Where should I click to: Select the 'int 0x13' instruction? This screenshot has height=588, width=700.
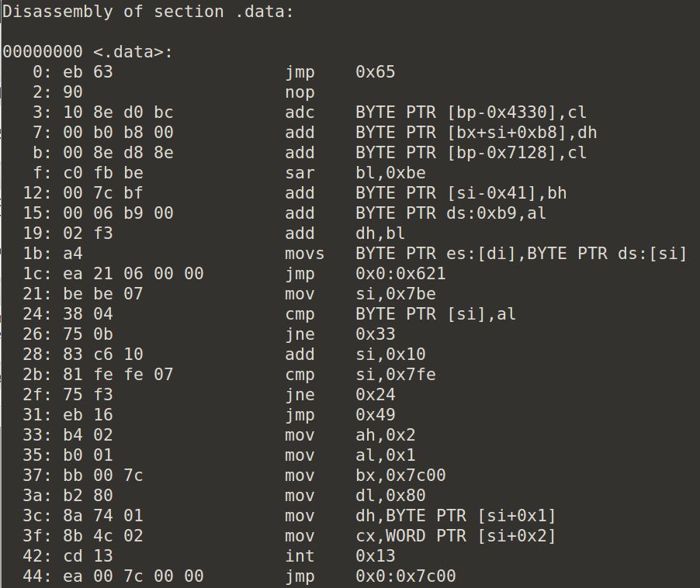click(340, 556)
